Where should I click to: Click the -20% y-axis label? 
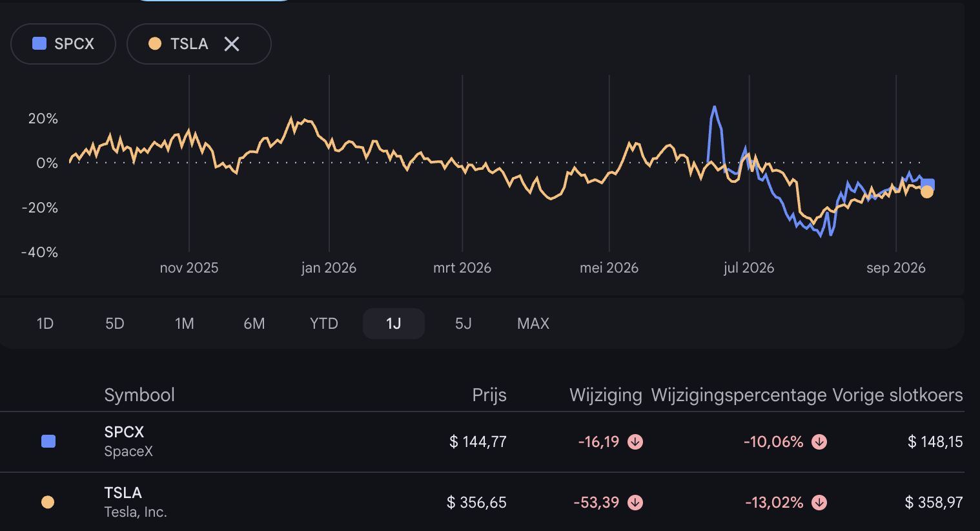(x=40, y=208)
